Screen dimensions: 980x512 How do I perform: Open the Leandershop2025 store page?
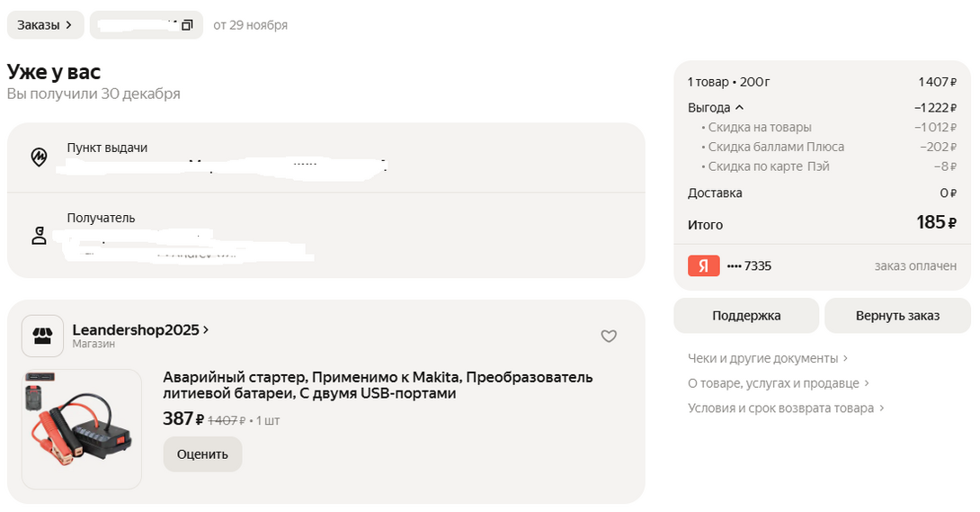pos(140,330)
